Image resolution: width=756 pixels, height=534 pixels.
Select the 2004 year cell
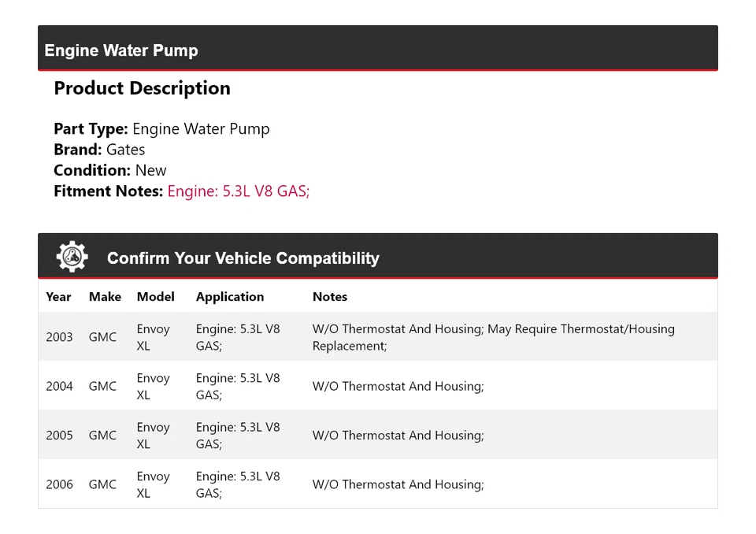pos(59,386)
